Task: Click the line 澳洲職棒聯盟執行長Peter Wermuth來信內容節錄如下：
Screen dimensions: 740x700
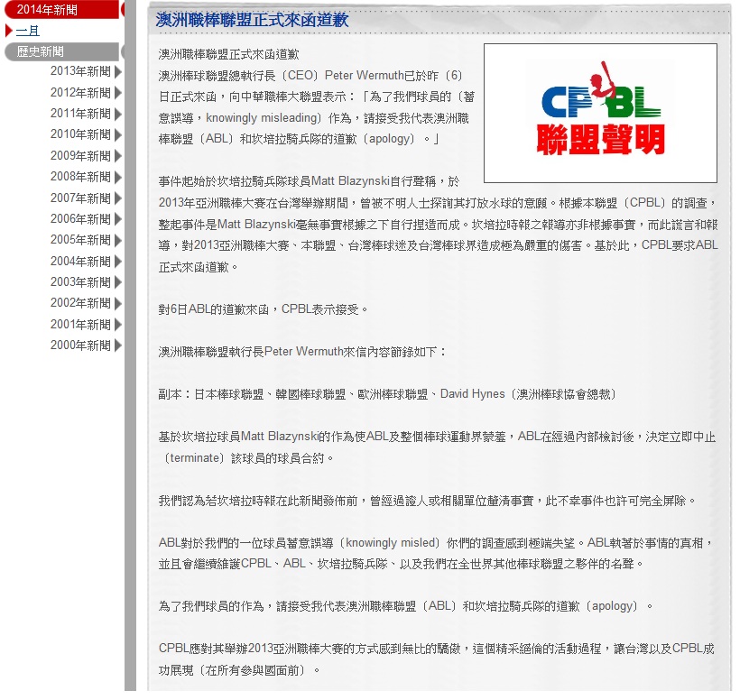Action: click(x=302, y=352)
